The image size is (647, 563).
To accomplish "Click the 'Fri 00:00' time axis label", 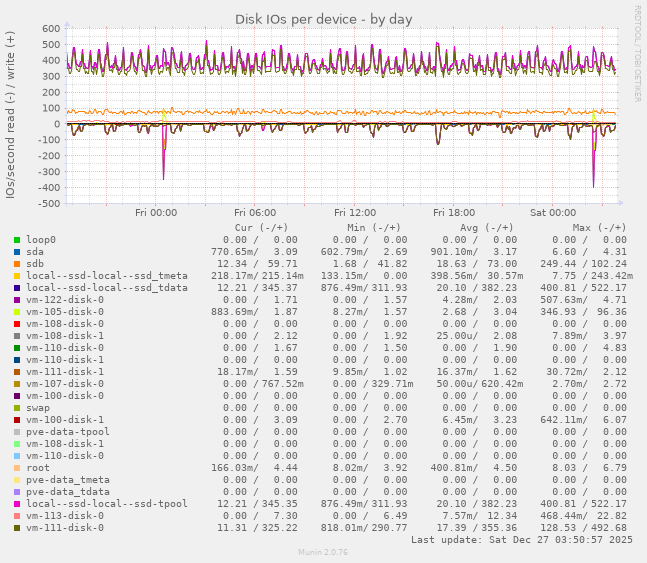I will (x=156, y=213).
